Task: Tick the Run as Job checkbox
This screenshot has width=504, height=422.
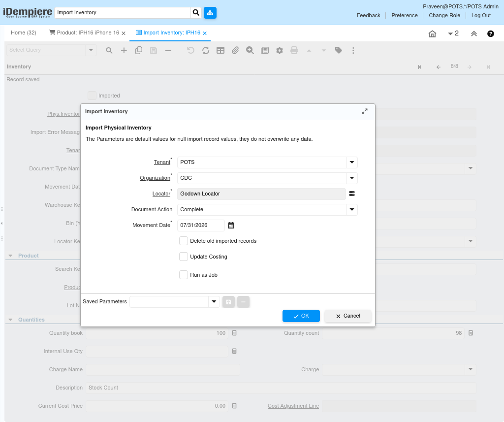Action: pyautogui.click(x=184, y=275)
